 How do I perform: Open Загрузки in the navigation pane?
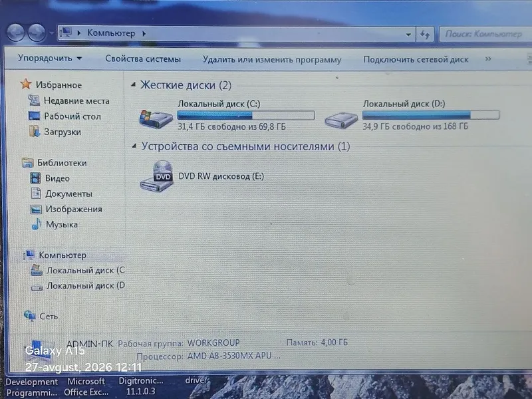click(x=63, y=132)
